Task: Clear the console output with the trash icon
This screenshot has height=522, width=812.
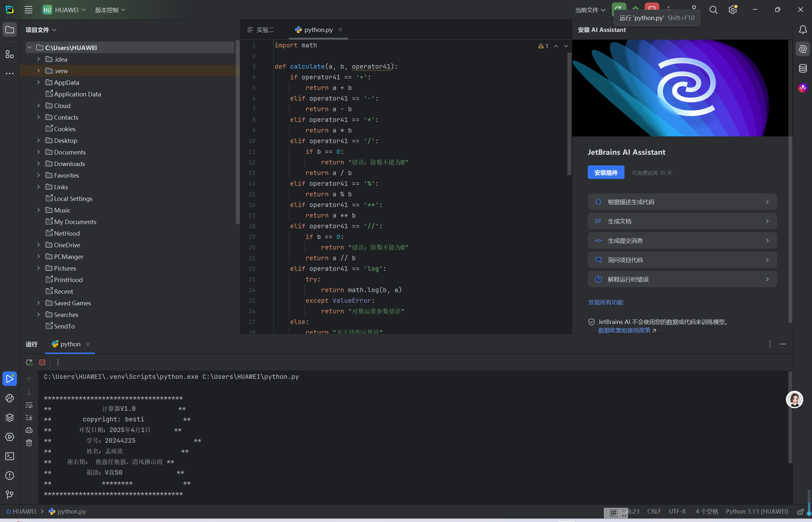Action: tap(29, 443)
